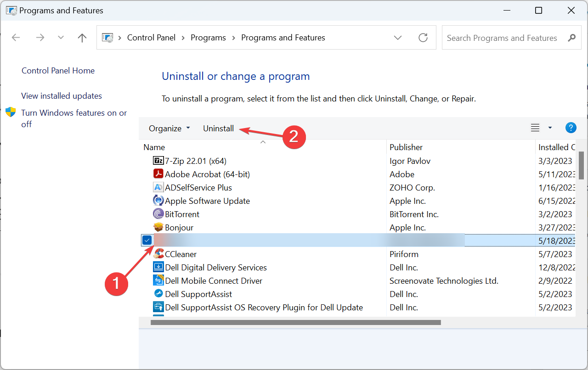The width and height of the screenshot is (588, 370).
Task: Click the 7-Zip 22.01 program icon
Action: coord(158,161)
